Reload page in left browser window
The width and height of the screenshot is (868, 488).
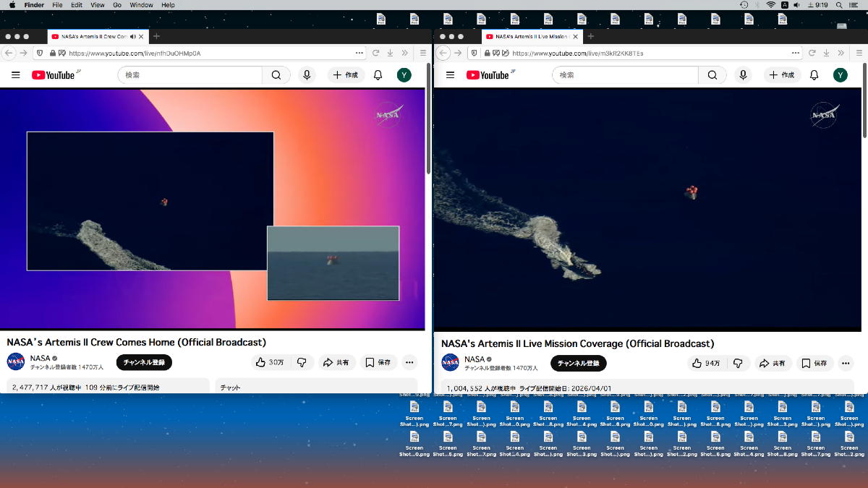click(376, 53)
